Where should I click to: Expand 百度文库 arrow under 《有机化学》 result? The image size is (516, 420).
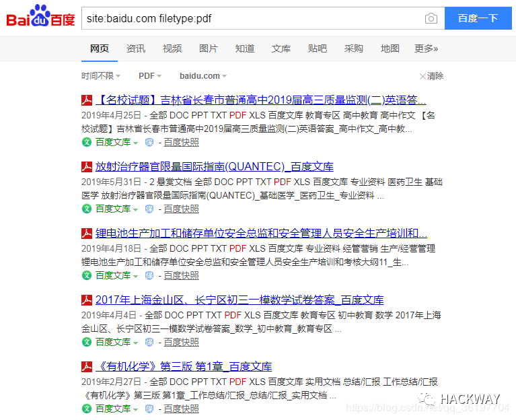[x=136, y=409]
